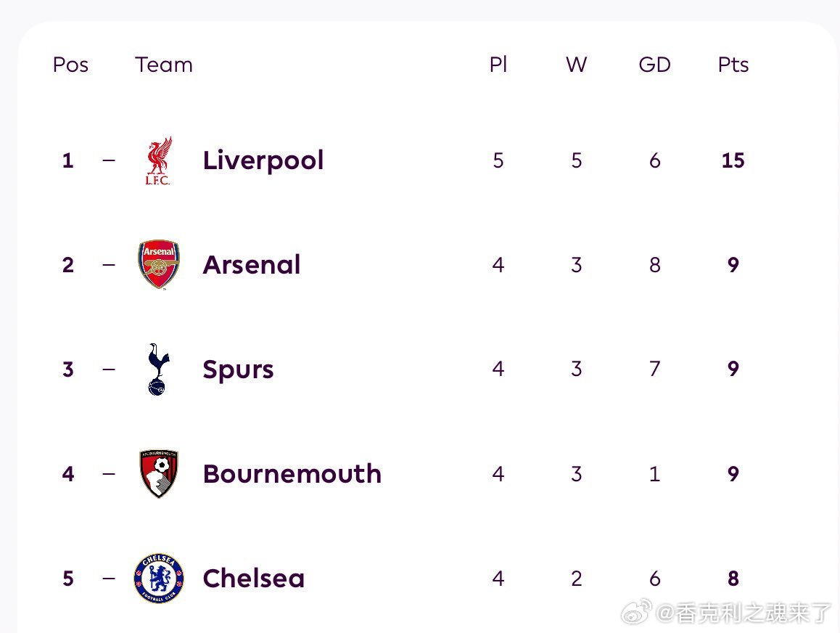
Task: Sort by the Pts column header
Action: (733, 65)
